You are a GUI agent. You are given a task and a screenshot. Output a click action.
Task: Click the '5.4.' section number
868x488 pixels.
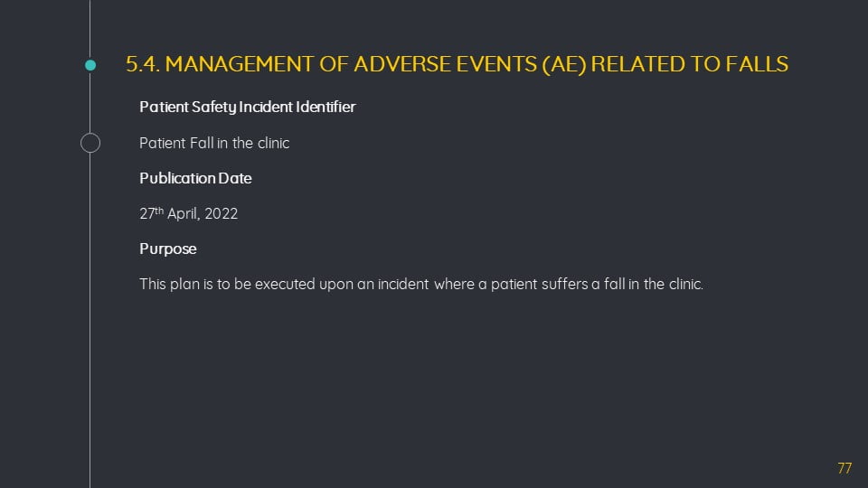click(x=143, y=64)
